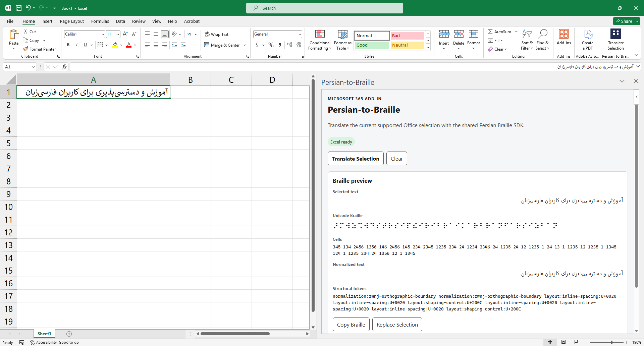
Task: Increase font size with the larger A
Action: pyautogui.click(x=125, y=34)
